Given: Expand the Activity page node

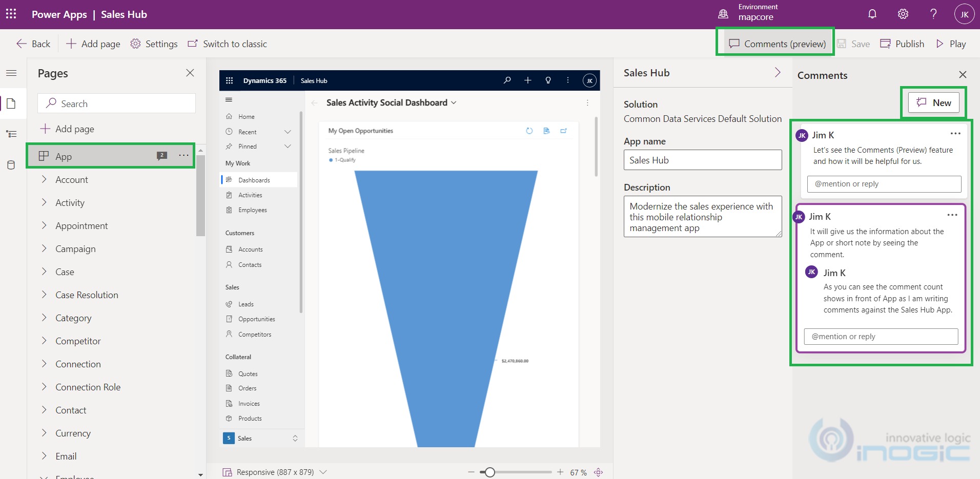Looking at the screenshot, I should (44, 202).
